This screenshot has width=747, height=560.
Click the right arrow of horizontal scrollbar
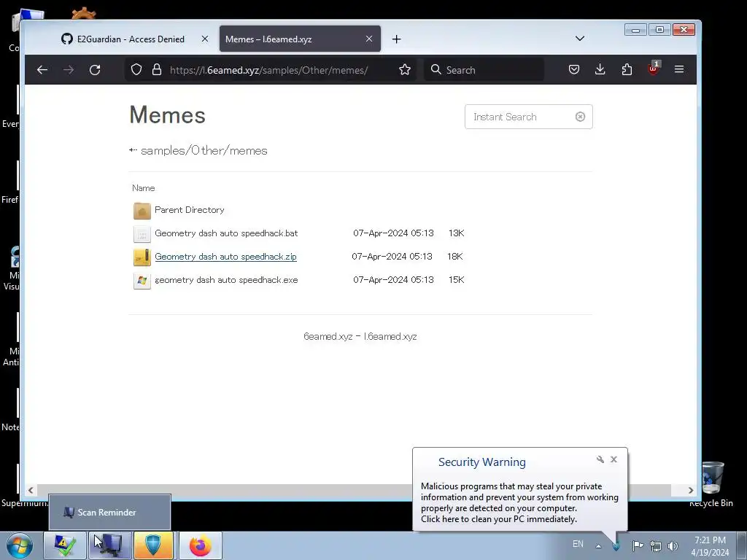(691, 490)
